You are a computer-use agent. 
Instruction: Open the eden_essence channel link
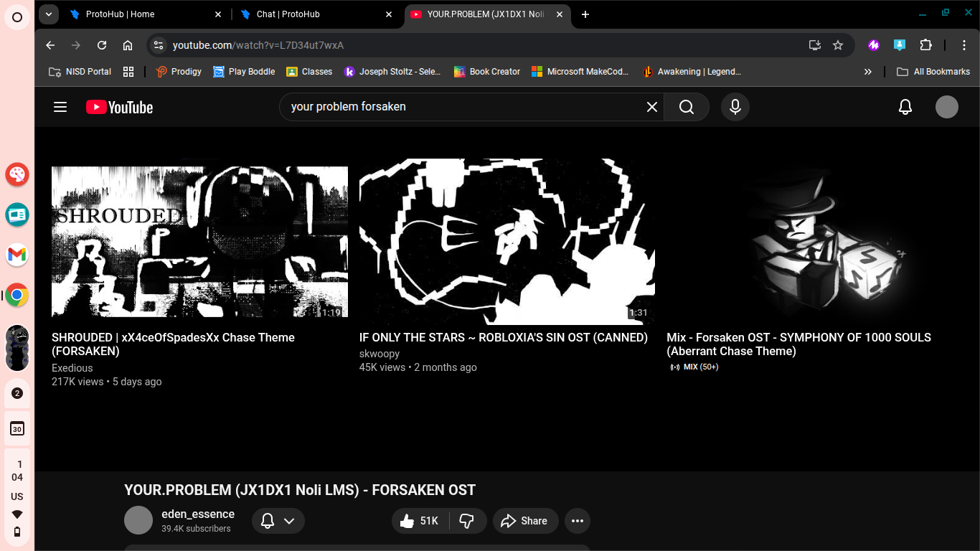[198, 514]
